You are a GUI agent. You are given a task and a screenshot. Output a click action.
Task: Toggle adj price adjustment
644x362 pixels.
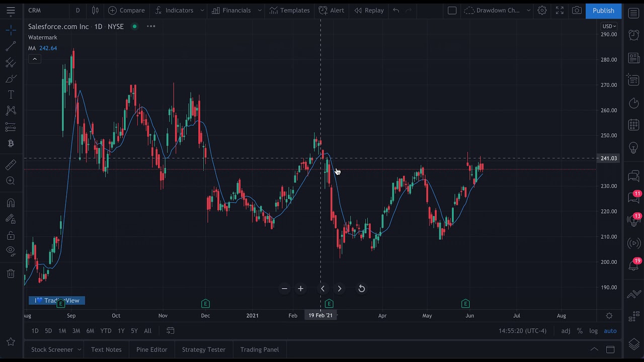566,330
